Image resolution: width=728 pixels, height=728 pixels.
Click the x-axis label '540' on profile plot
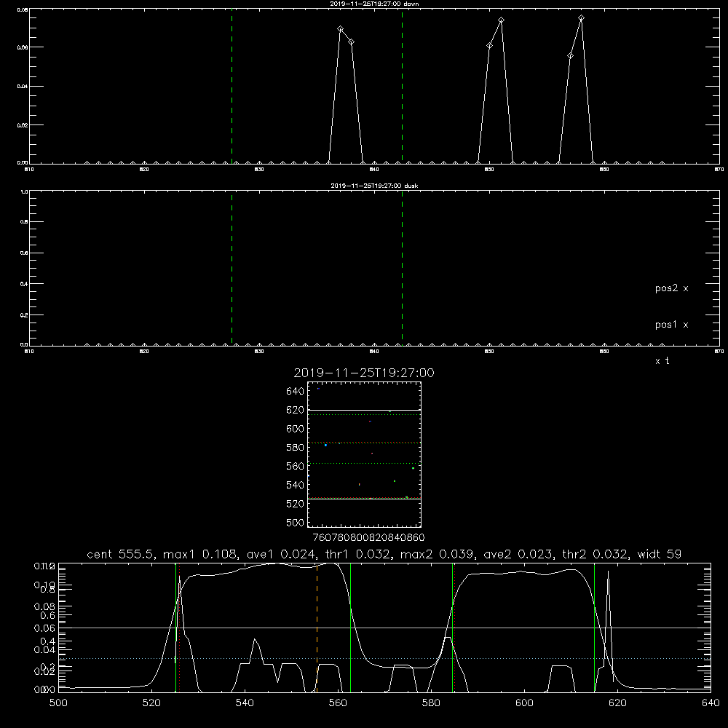[245, 703]
